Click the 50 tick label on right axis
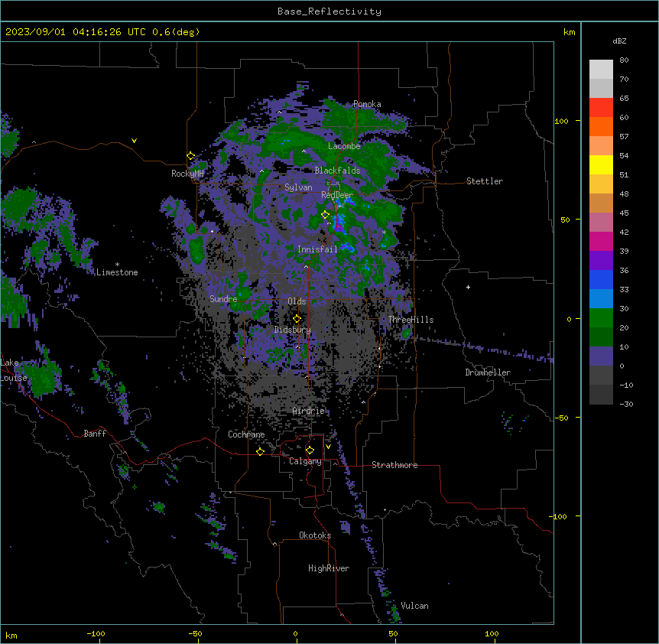This screenshot has width=659, height=644. [565, 220]
